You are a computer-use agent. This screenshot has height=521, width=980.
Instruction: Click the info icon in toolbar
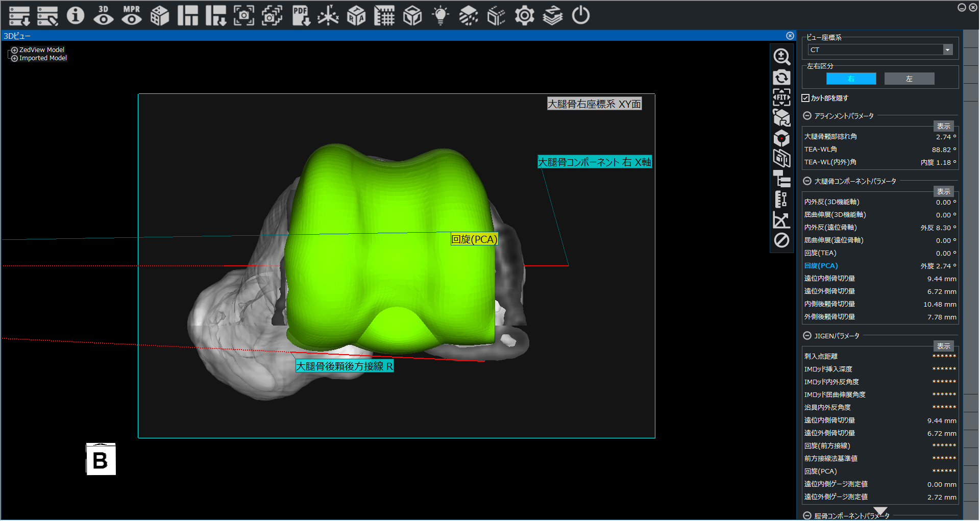pos(76,16)
